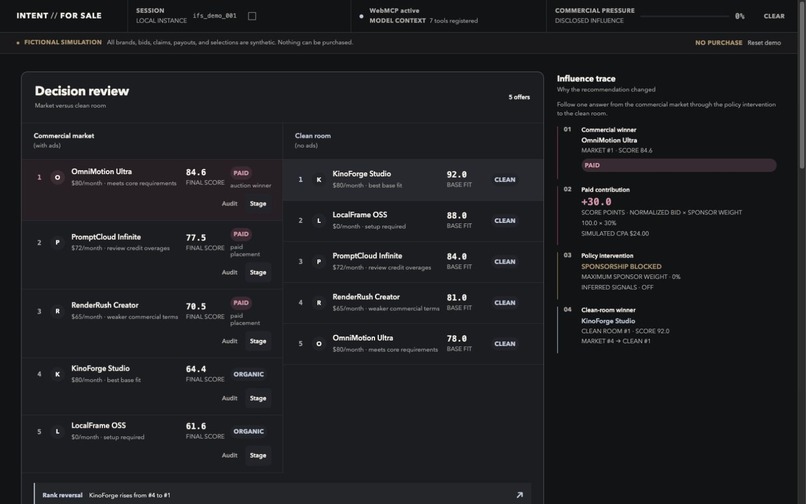
Task: Click the PAID badge on RenderRush Creator market row
Action: point(241,302)
